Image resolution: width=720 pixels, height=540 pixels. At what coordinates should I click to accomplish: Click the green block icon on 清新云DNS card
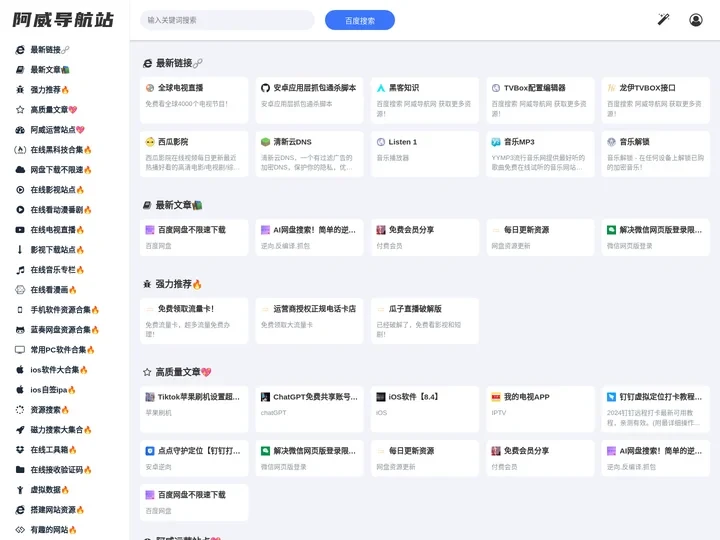tap(265, 142)
